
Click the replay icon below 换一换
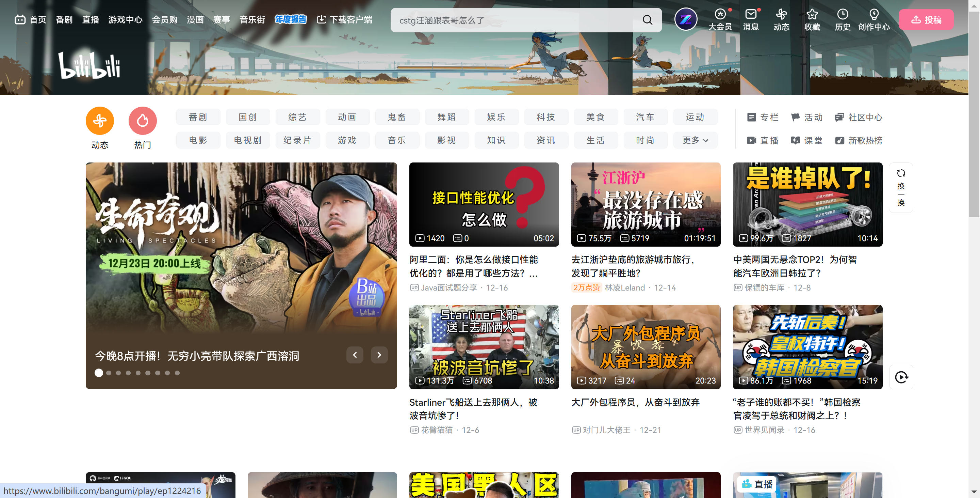pos(901,377)
